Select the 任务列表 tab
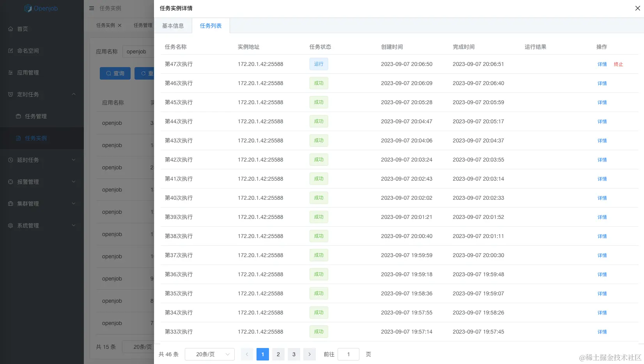The height and width of the screenshot is (364, 644). point(211,26)
